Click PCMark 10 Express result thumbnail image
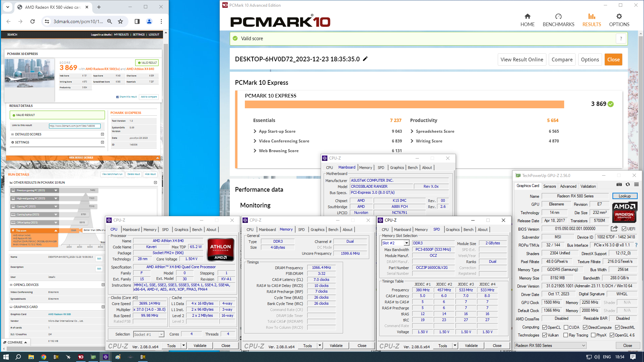The image size is (644, 362). [x=30, y=73]
